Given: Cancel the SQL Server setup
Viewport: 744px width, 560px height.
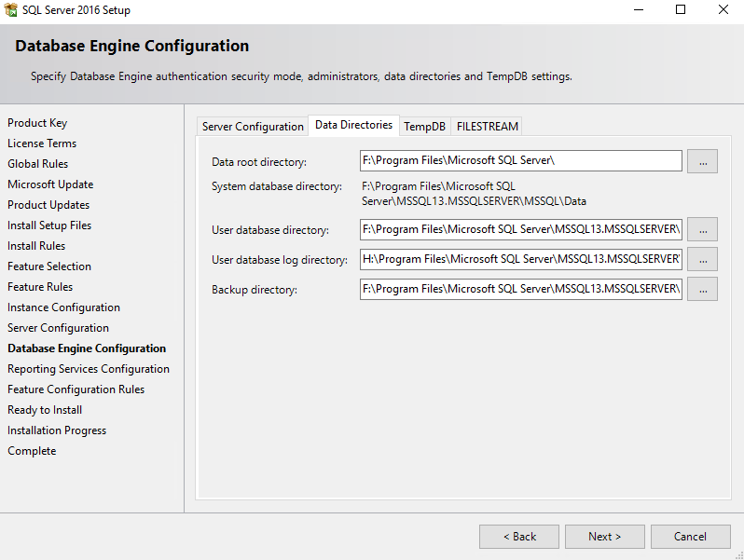Looking at the screenshot, I should pos(690,537).
